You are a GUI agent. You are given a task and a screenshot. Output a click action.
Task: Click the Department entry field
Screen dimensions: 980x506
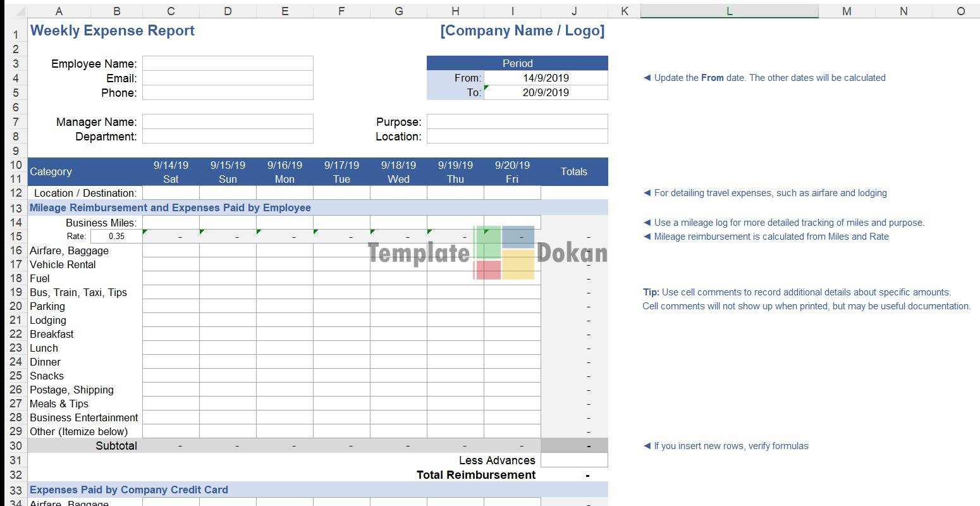(x=228, y=136)
